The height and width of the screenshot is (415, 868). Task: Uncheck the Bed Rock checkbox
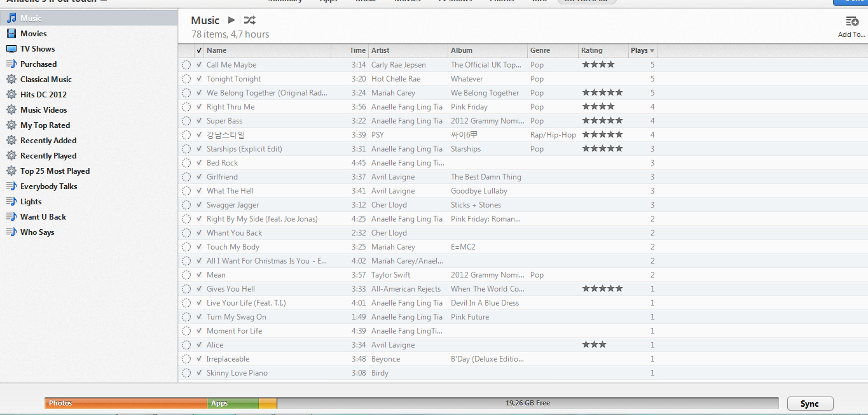click(200, 163)
